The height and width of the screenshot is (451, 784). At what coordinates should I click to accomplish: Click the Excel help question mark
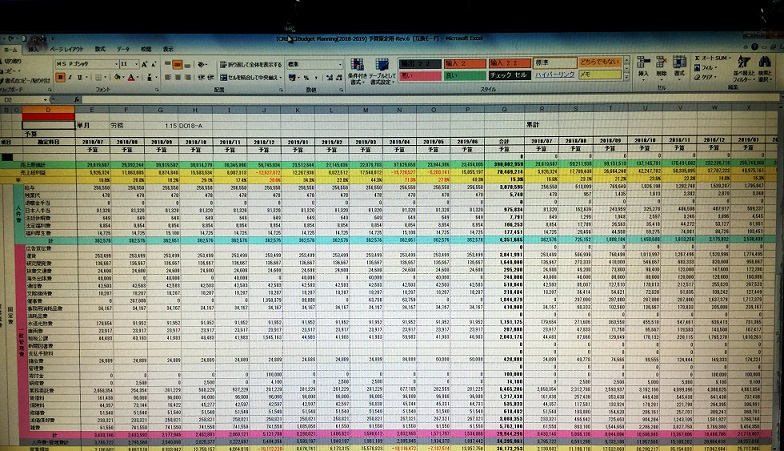click(754, 46)
